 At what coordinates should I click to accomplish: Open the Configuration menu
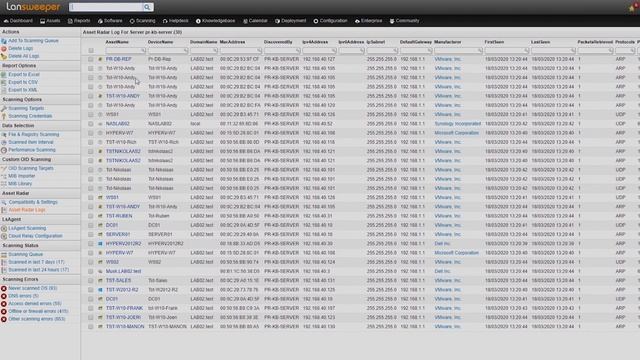331,21
